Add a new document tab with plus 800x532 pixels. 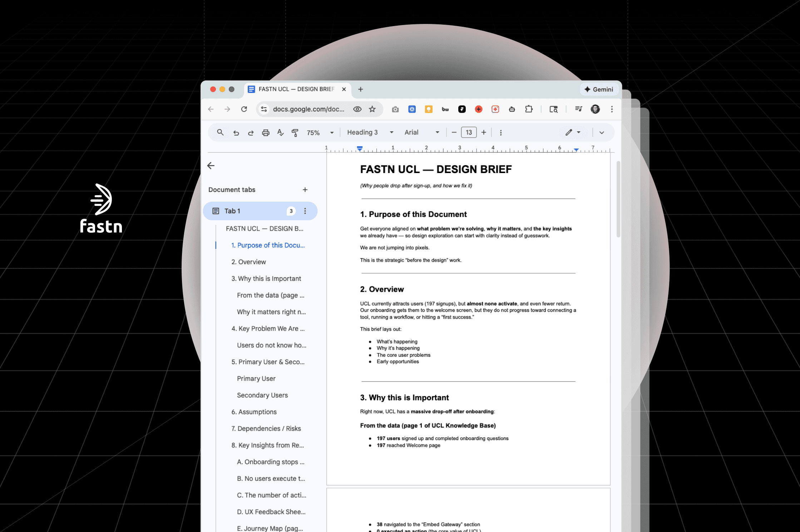[x=305, y=190]
